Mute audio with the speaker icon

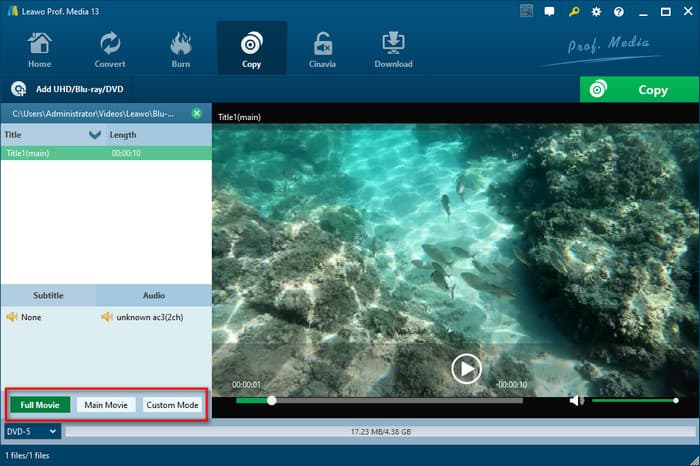[x=576, y=401]
